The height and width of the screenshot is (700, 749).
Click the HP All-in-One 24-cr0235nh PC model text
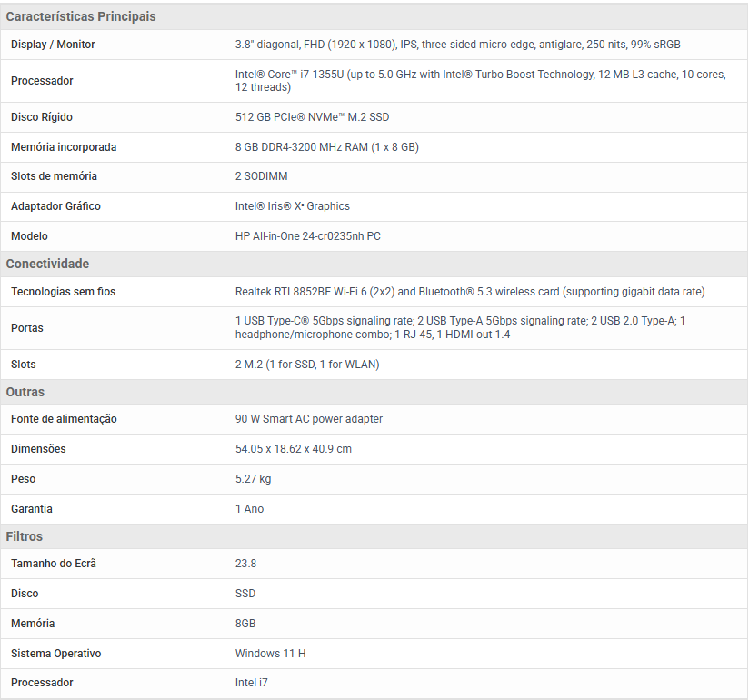click(x=307, y=236)
